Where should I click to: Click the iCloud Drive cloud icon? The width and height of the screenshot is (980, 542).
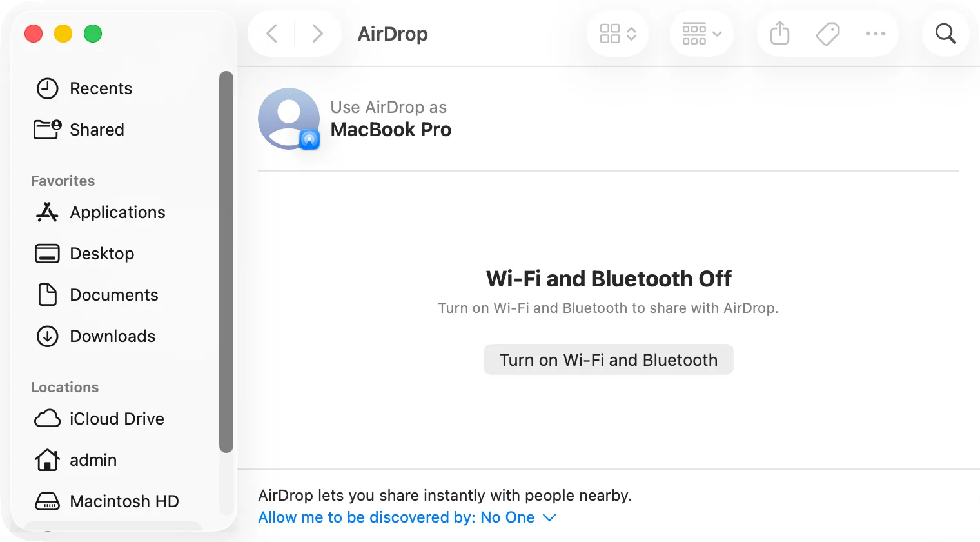(47, 419)
